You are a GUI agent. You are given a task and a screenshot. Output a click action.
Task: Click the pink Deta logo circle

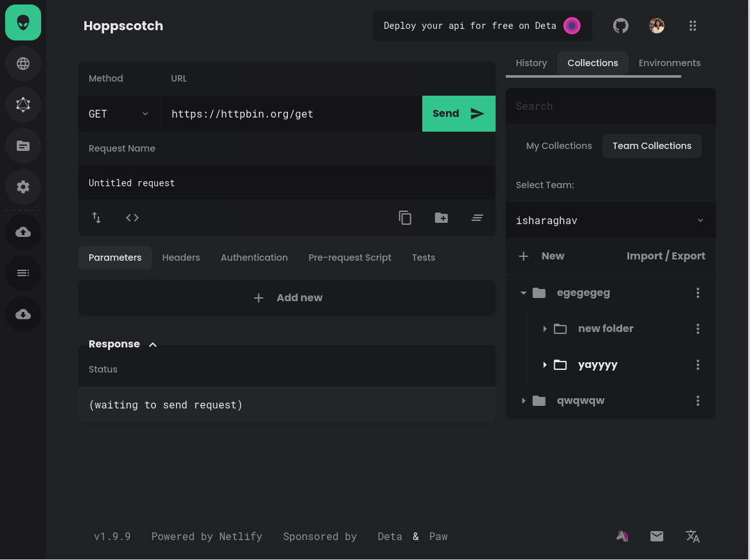[x=571, y=26]
